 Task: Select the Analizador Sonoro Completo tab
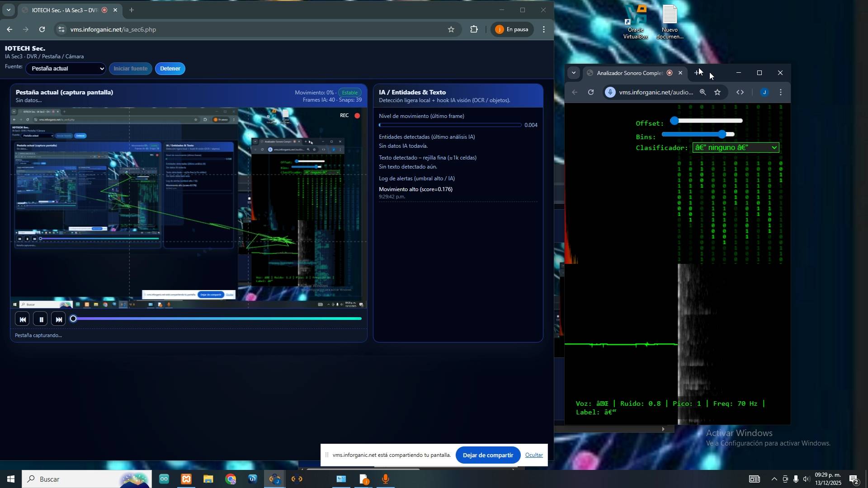tap(629, 73)
